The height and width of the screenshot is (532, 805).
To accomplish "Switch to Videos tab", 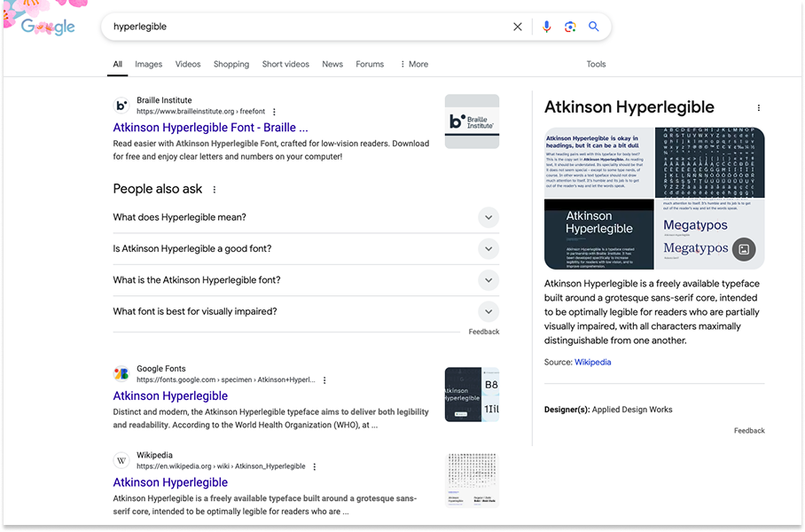I will click(x=188, y=64).
